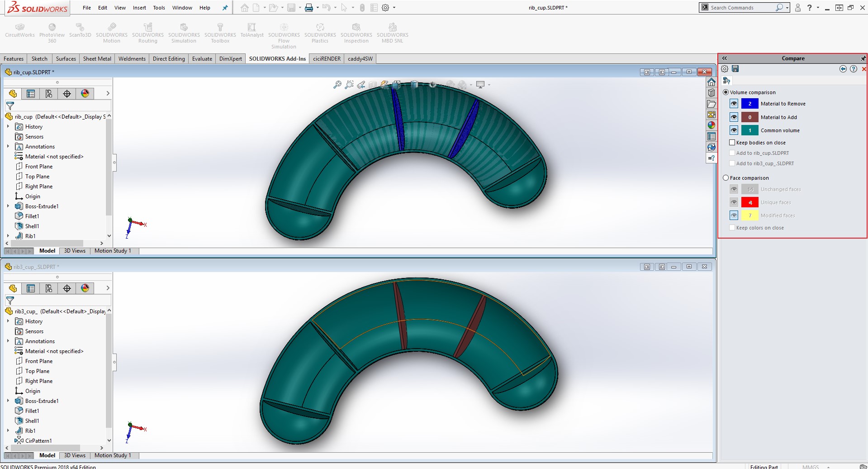
Task: Click blue Material to Remove swatch
Action: point(750,104)
